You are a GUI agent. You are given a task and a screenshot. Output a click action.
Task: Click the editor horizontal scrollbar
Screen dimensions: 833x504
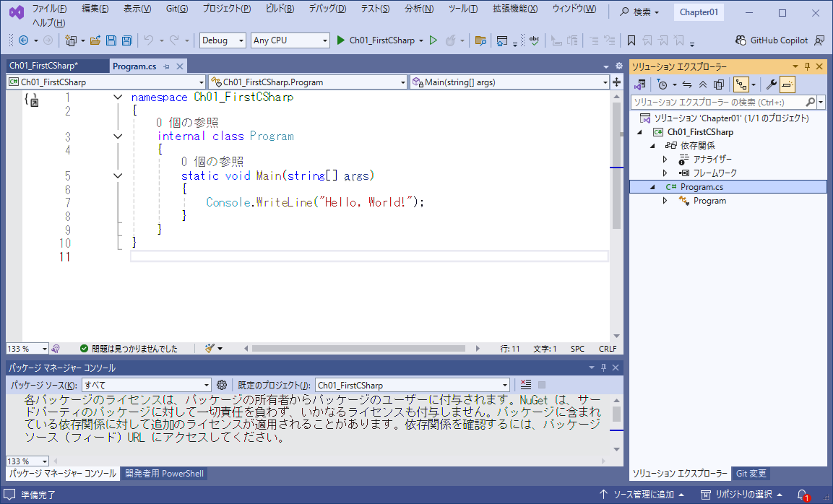(359, 348)
